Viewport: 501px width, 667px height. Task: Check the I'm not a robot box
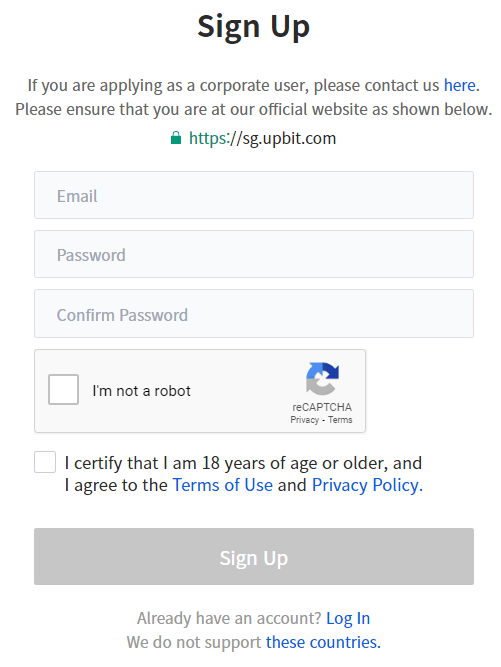(x=63, y=389)
